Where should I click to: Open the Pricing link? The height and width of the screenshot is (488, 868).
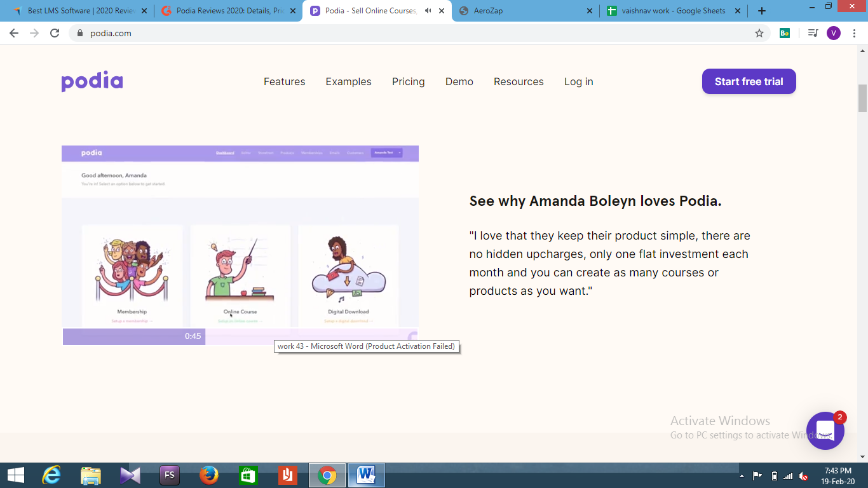(x=409, y=81)
